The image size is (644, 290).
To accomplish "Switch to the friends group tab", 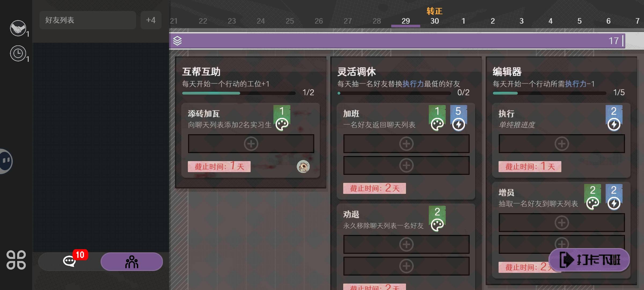I will [132, 262].
